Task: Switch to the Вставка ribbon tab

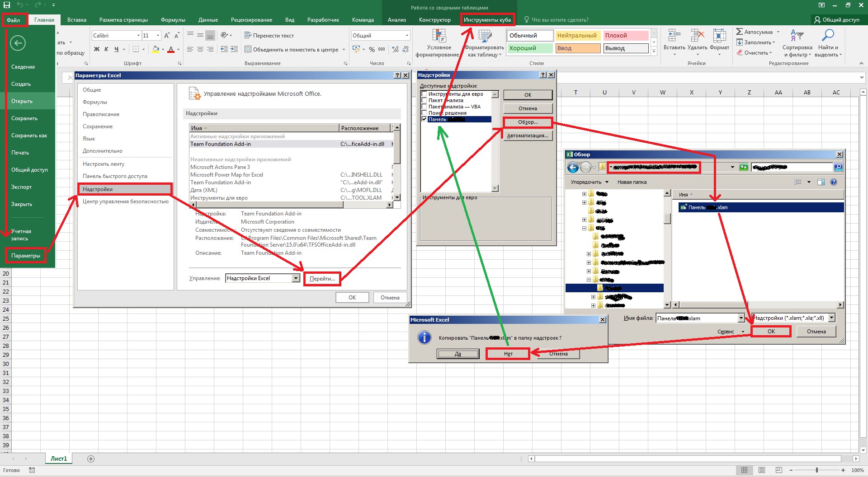Action: [x=77, y=20]
